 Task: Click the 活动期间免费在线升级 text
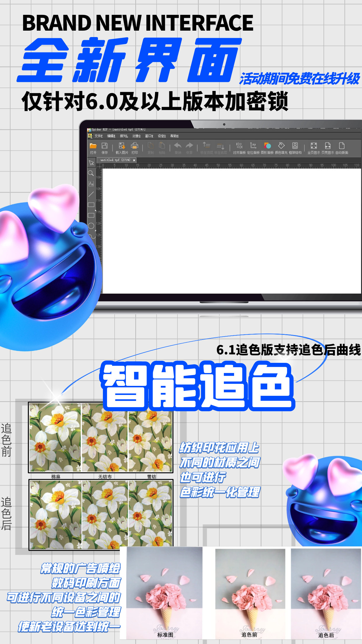pos(300,79)
